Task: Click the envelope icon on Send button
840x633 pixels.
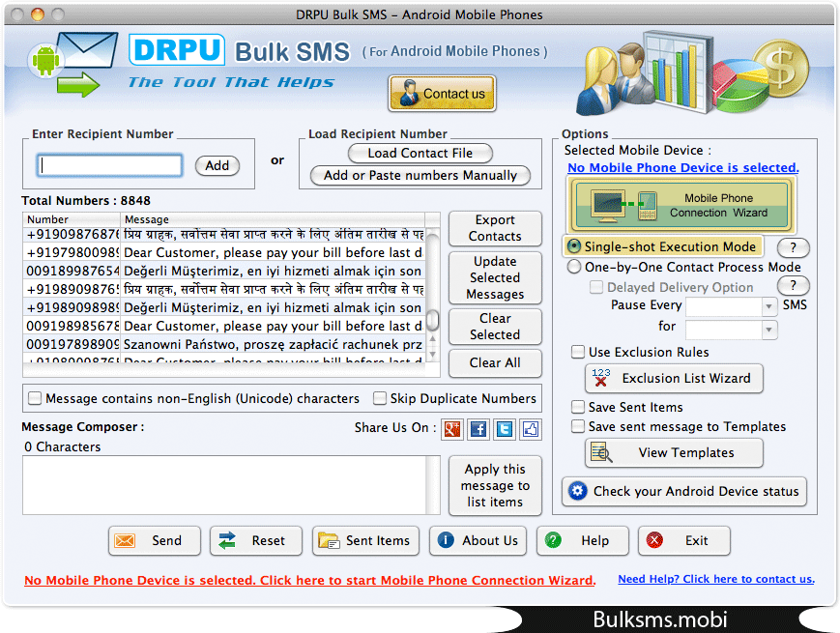Action: 125,540
